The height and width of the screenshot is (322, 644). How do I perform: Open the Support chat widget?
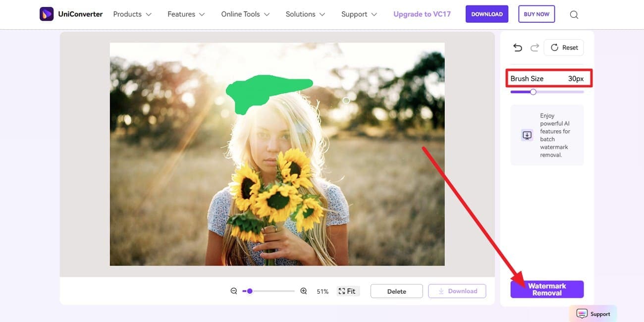point(592,314)
